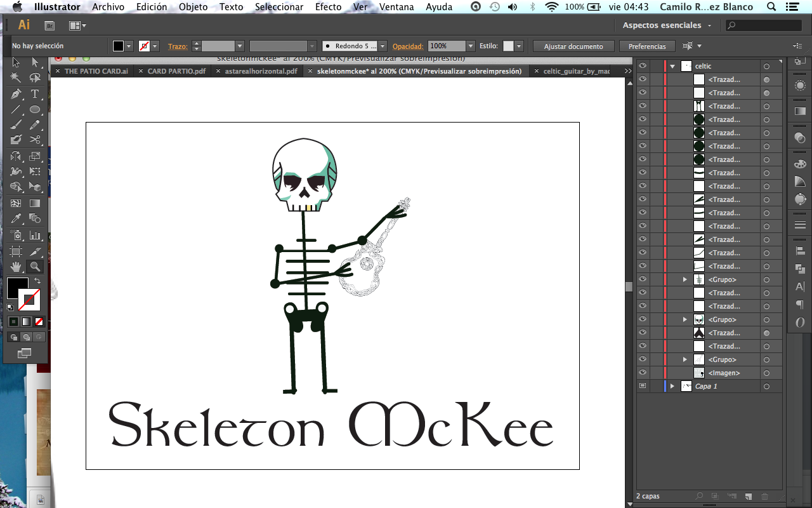Select the Paintbrush tool

click(16, 124)
